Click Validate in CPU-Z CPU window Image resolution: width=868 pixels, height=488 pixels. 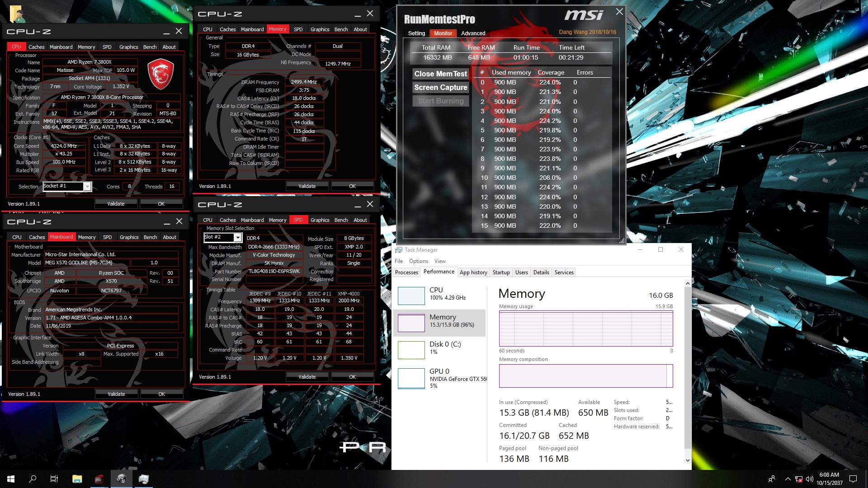116,204
